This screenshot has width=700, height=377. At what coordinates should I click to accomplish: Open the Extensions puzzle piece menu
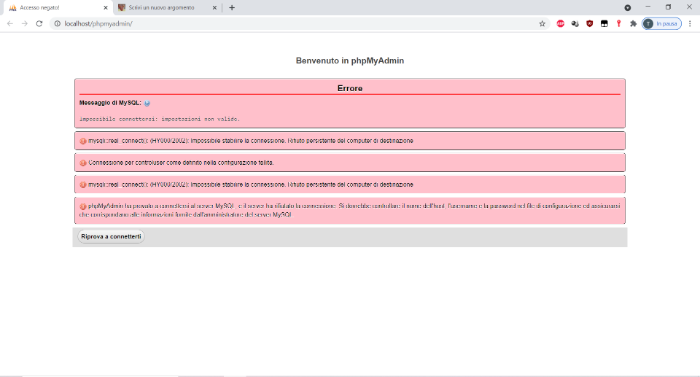tap(633, 24)
